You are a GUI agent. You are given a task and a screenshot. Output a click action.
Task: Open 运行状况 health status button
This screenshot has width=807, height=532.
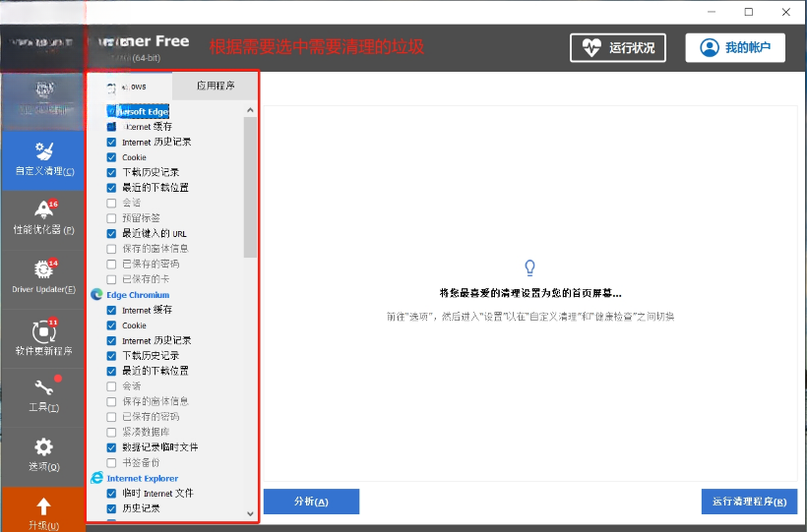[618, 48]
